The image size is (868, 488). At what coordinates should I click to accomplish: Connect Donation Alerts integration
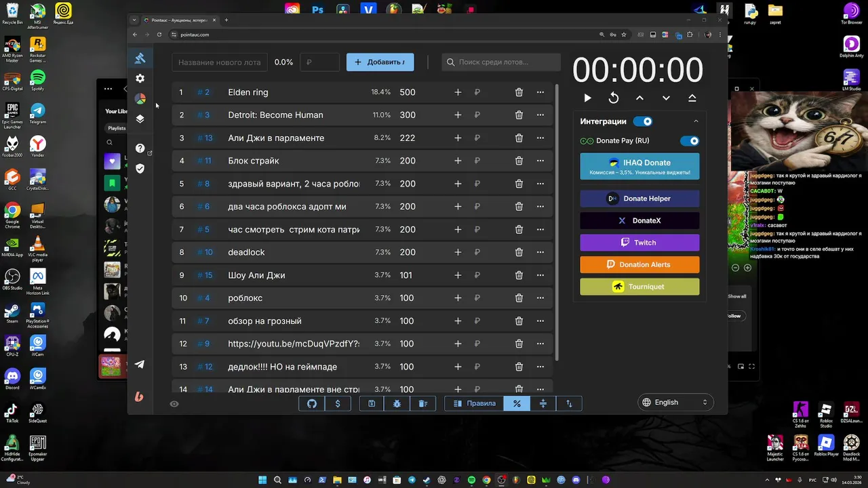click(x=639, y=264)
